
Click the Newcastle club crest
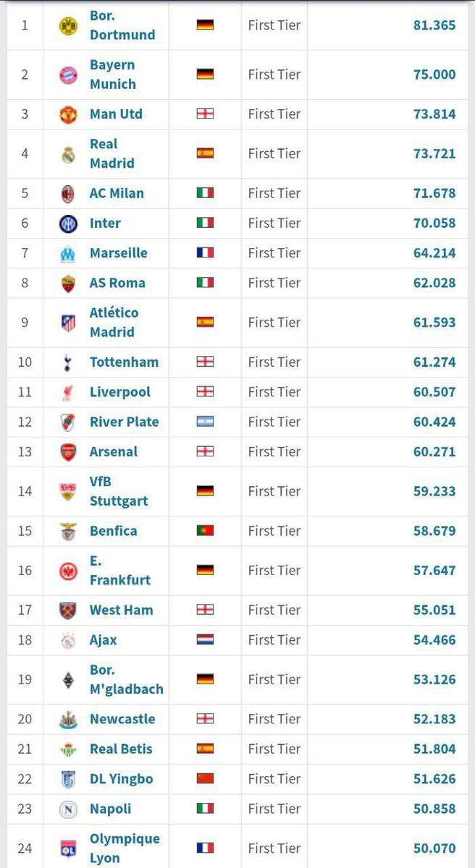pos(68,720)
